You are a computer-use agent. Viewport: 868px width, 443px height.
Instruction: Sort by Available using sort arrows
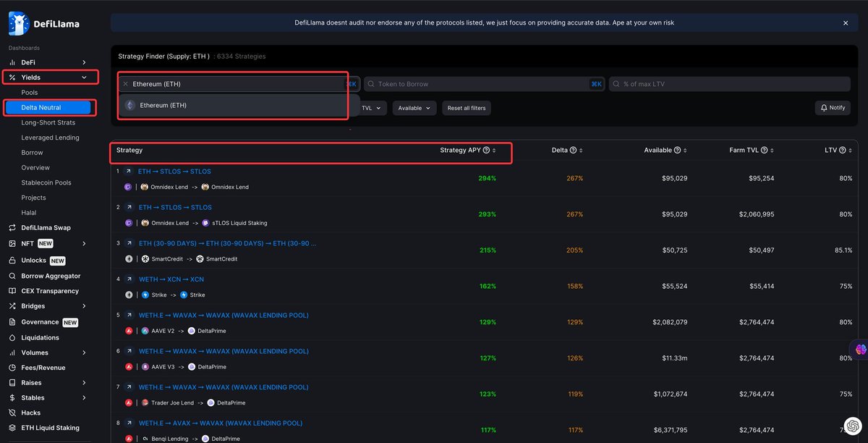686,151
